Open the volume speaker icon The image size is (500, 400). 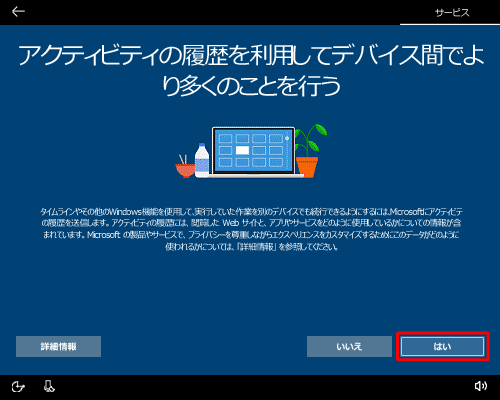(x=480, y=386)
